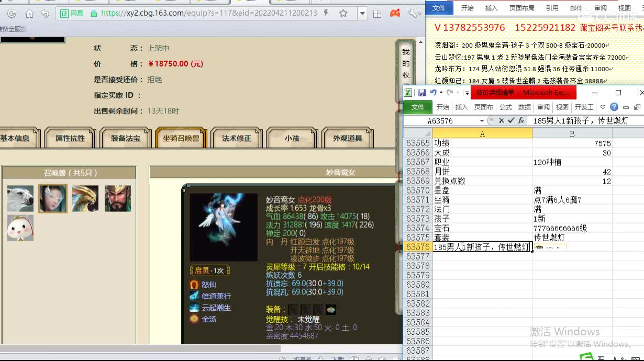644x361 pixels.
Task: Click the 倍道兼行 skill icon
Action: click(x=194, y=296)
